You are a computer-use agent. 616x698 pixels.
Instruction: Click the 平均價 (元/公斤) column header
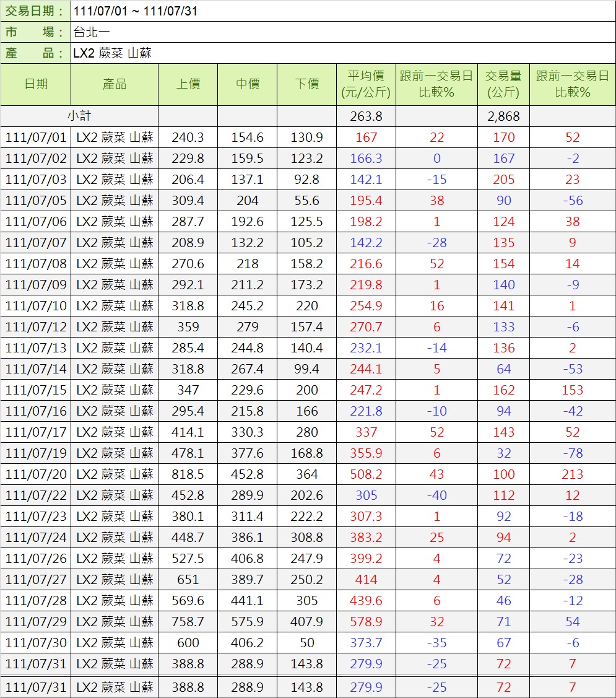click(x=366, y=84)
